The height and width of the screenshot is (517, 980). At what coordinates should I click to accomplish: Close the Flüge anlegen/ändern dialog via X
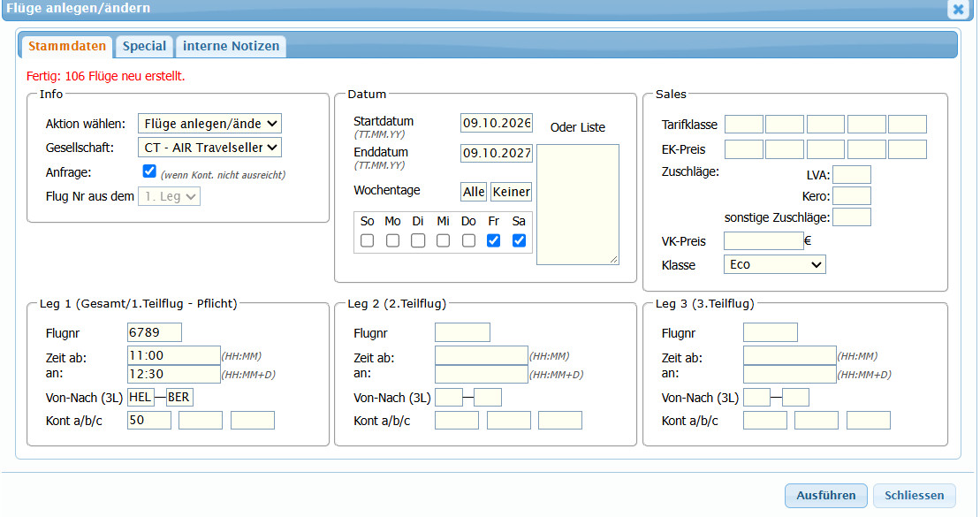[958, 9]
